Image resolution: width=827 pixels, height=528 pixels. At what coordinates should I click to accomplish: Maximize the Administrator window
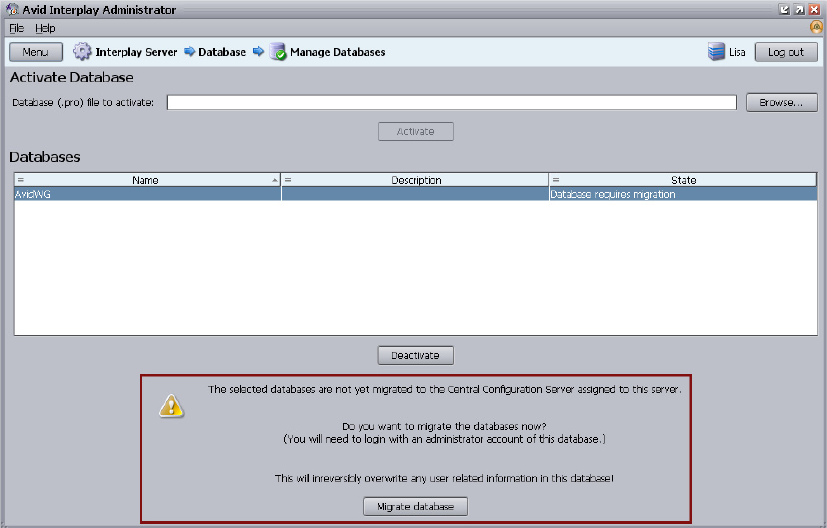(x=800, y=9)
